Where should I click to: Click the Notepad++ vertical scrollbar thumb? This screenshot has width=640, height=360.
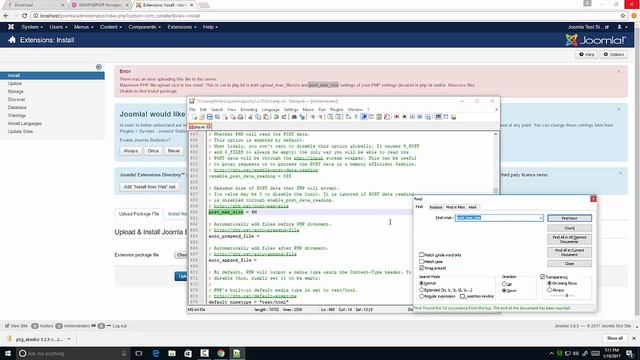(496, 190)
